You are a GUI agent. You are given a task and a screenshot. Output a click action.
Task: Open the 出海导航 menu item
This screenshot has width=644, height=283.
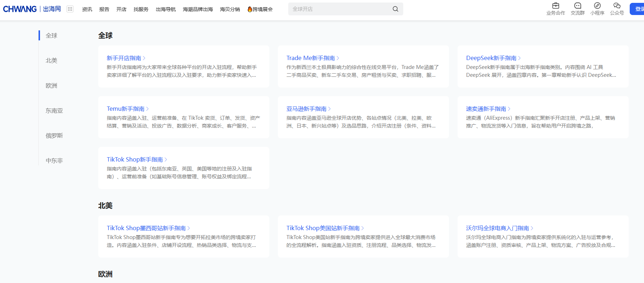[x=166, y=9]
